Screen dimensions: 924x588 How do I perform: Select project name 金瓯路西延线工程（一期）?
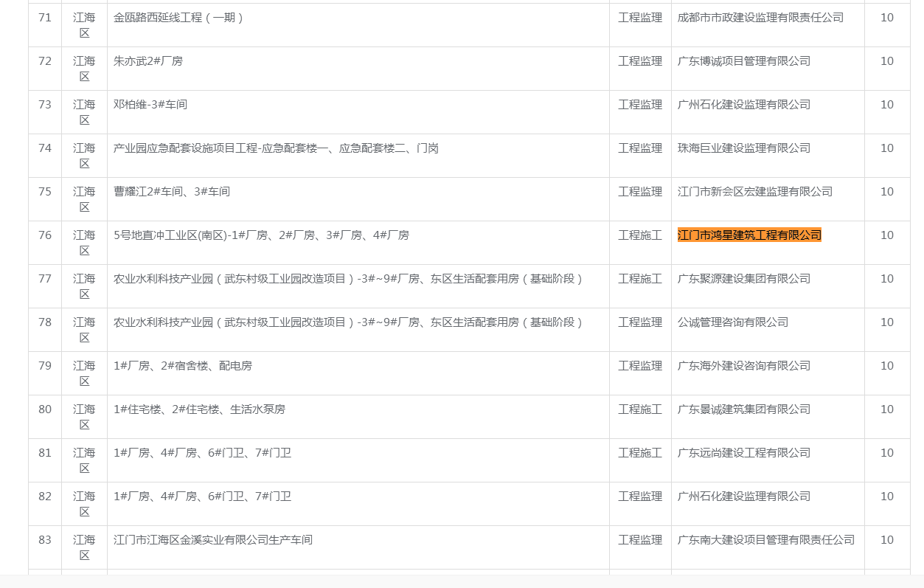[x=179, y=18]
